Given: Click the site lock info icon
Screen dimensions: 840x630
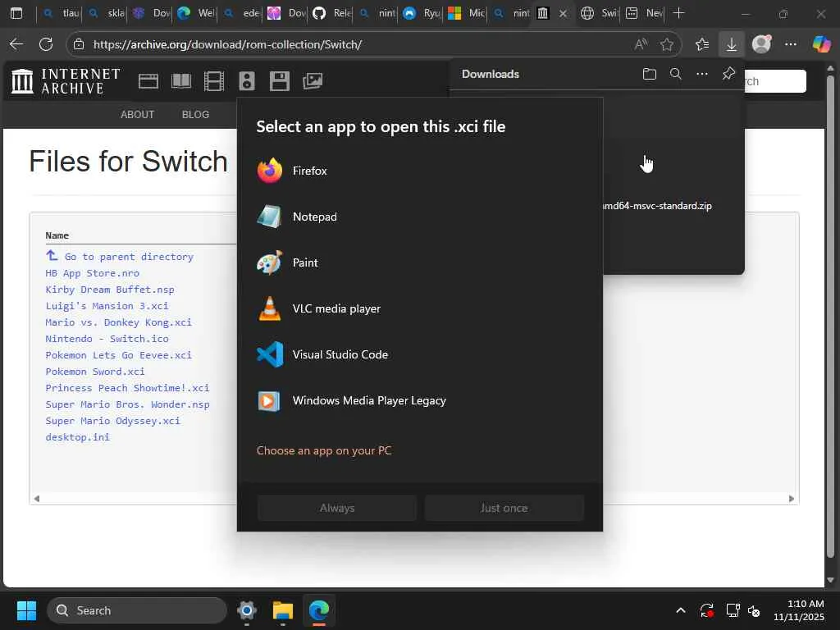Looking at the screenshot, I should (79, 44).
